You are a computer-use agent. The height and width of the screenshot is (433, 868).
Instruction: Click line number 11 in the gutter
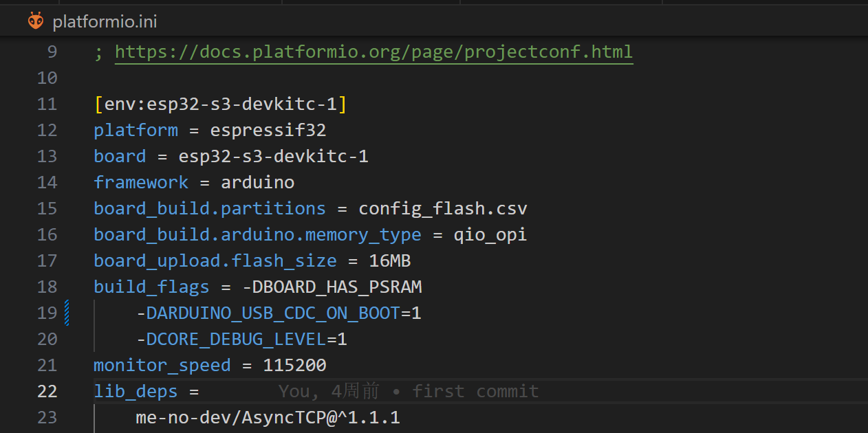(47, 104)
